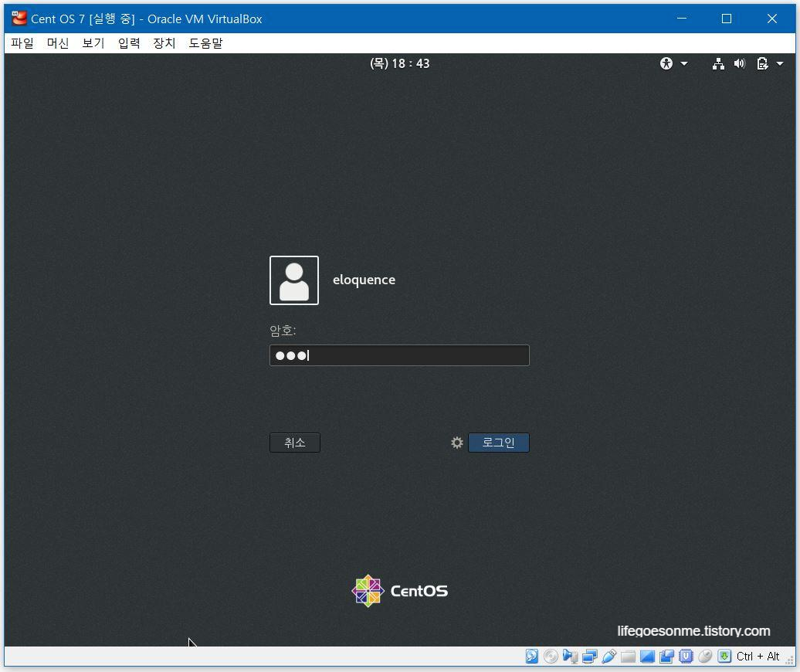
Task: Close the Cent OS 7 VirtualBox window
Action: [772, 19]
